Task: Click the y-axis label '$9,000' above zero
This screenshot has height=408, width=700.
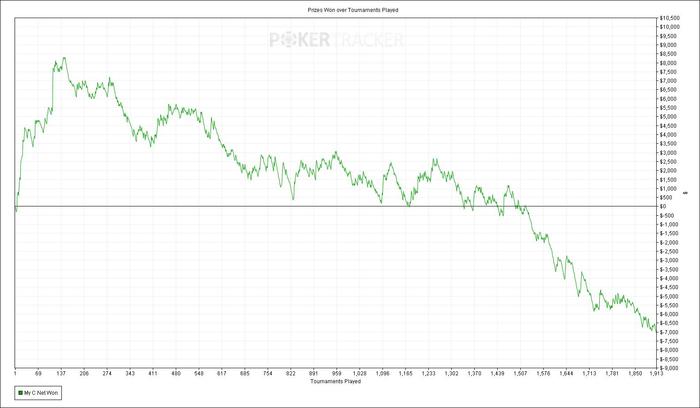Action: point(669,45)
